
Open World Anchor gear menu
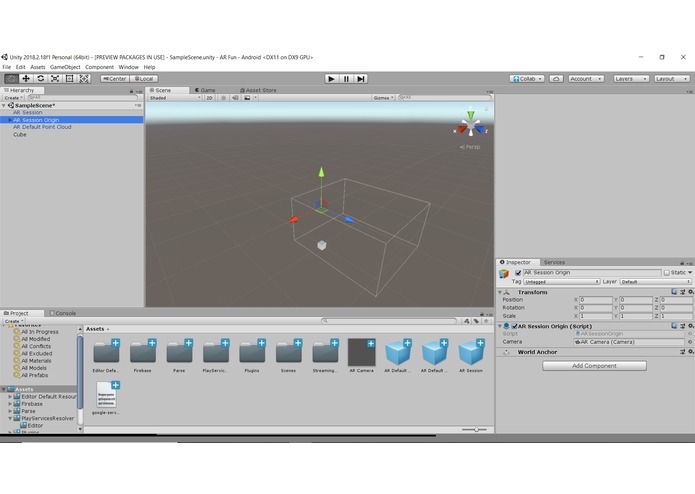[x=691, y=352]
